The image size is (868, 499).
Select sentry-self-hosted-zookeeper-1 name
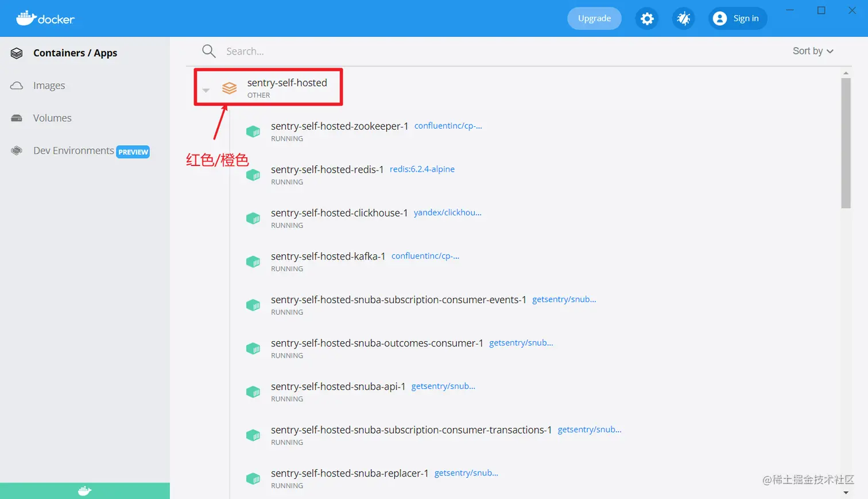[339, 126]
